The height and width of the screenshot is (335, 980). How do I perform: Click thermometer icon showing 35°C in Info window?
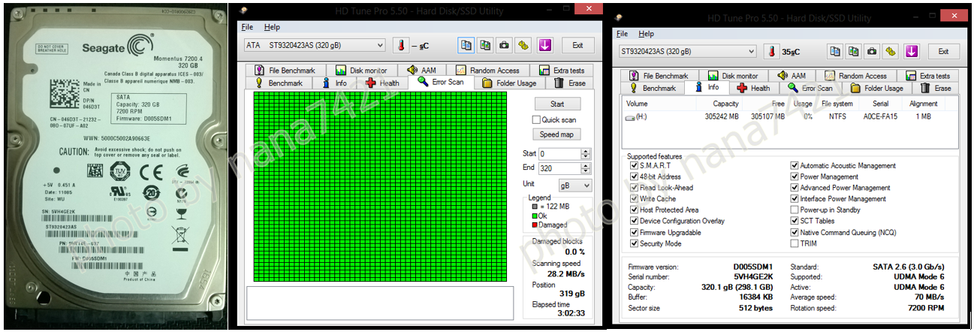click(770, 51)
